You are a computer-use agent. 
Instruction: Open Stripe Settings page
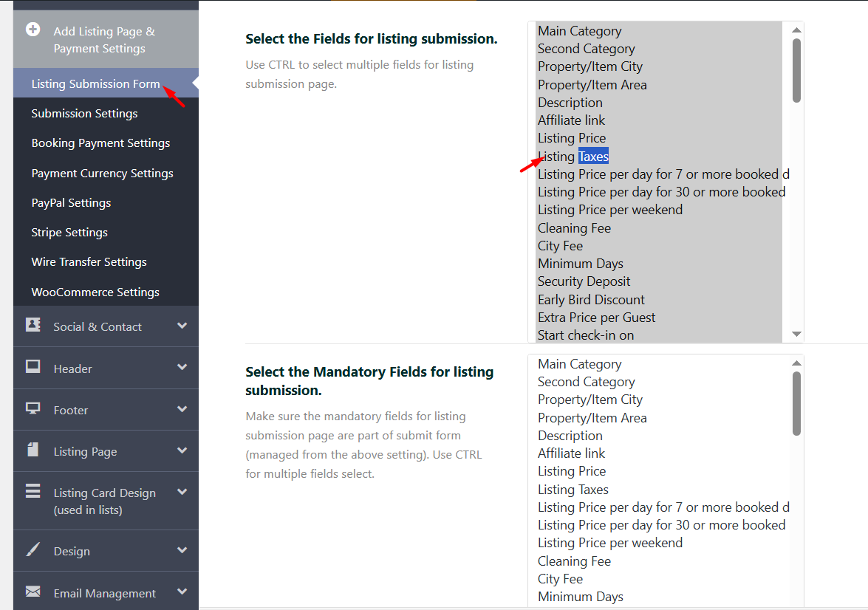click(x=69, y=233)
